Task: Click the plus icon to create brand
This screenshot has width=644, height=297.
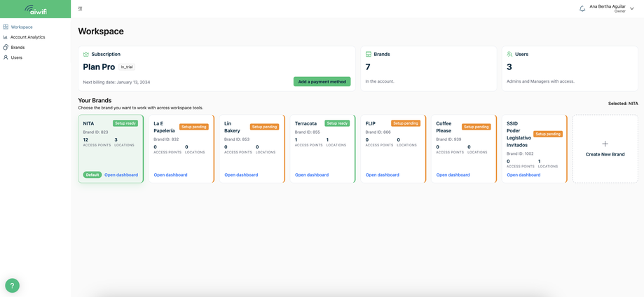Action: pos(605,144)
